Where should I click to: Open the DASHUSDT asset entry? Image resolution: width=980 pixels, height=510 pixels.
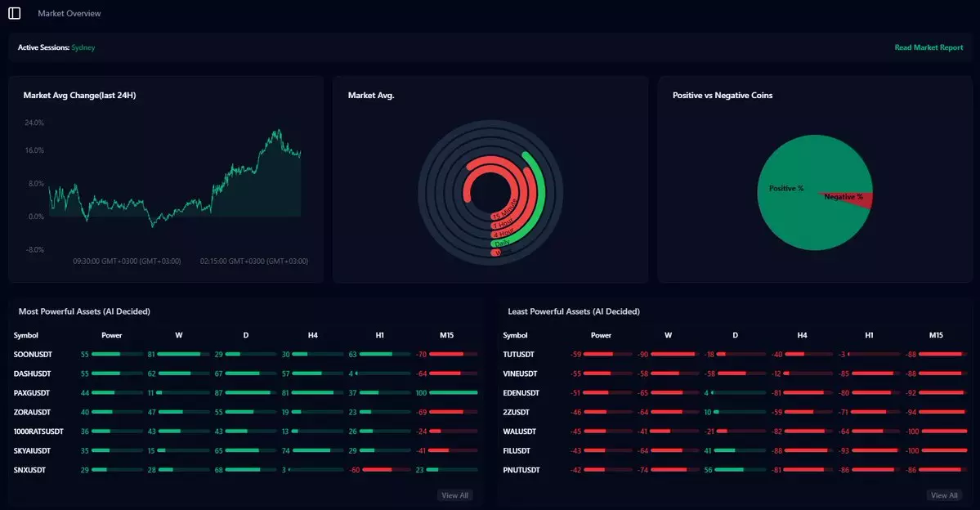[33, 374]
